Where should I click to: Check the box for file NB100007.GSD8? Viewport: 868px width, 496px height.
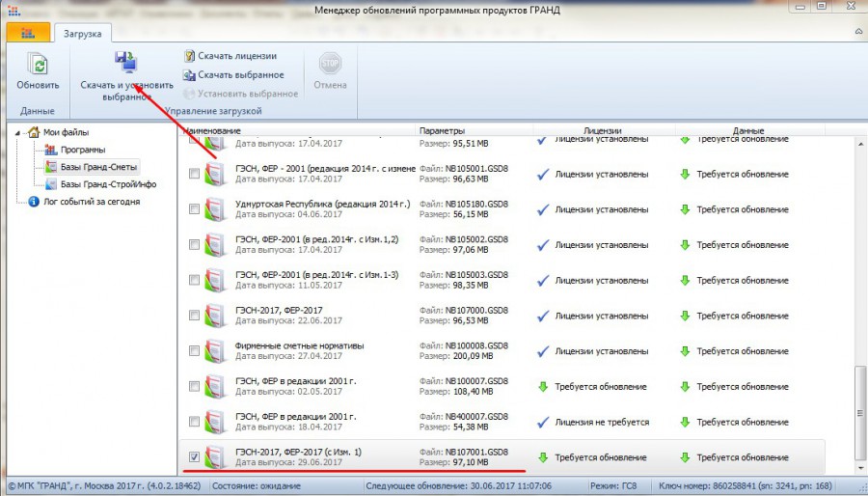click(x=194, y=386)
